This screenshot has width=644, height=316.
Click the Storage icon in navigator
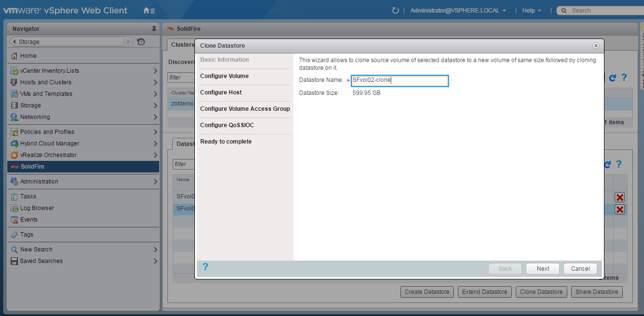point(14,105)
